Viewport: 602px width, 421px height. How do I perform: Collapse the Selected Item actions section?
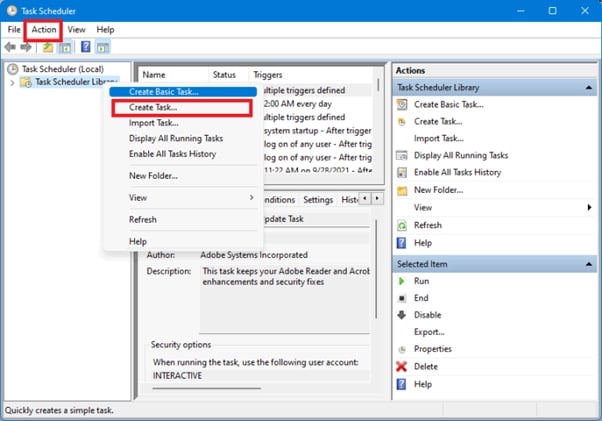(x=588, y=264)
